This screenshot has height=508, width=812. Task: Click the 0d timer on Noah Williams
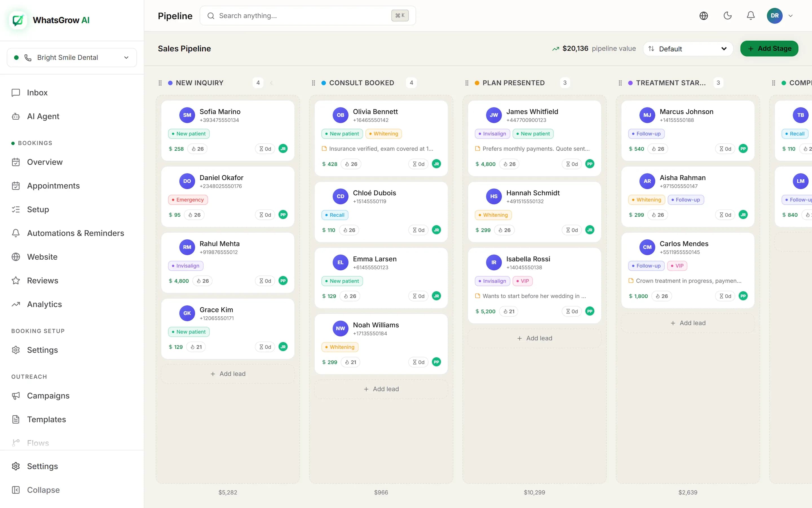pos(418,362)
